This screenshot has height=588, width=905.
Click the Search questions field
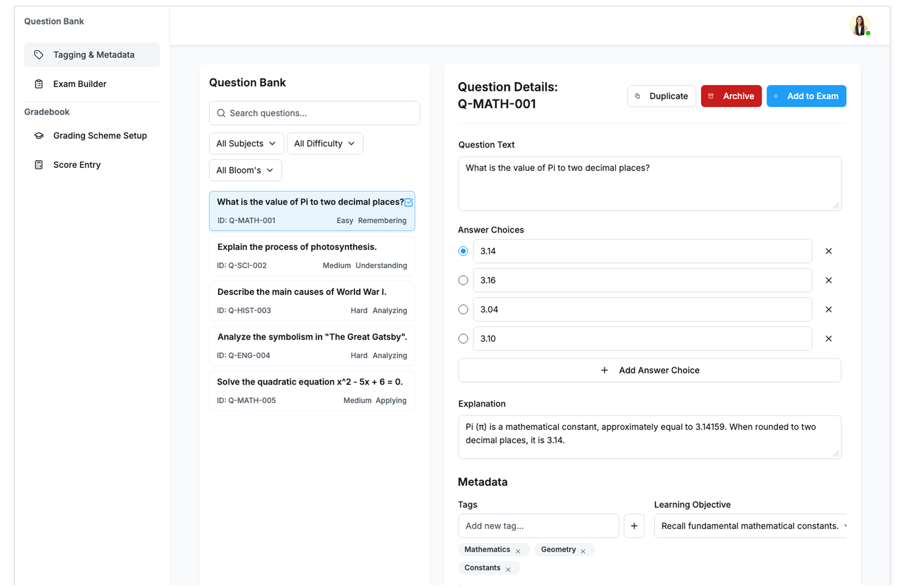point(314,113)
